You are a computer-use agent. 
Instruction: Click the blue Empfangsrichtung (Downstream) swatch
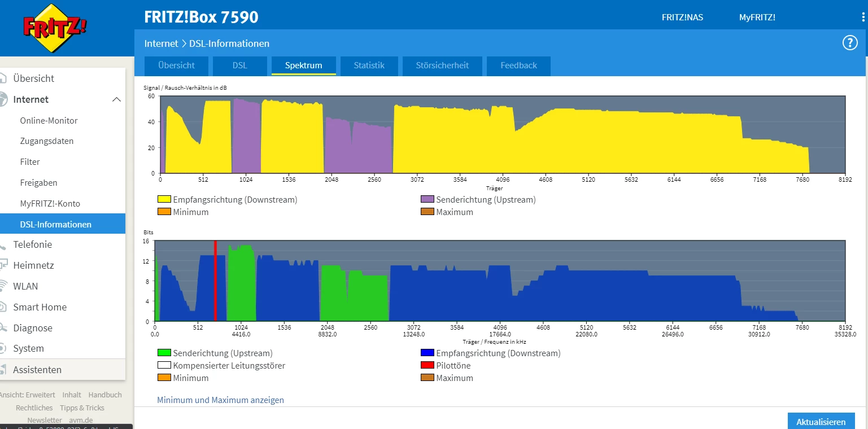(428, 353)
